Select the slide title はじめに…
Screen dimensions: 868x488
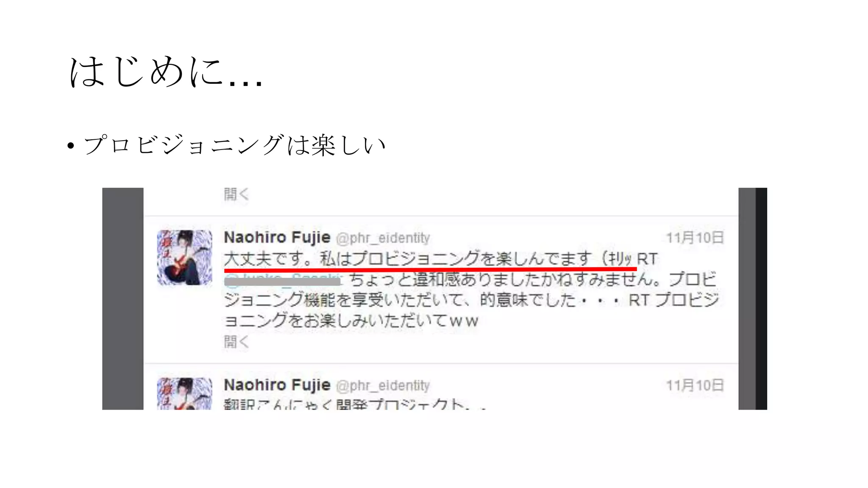(x=167, y=72)
